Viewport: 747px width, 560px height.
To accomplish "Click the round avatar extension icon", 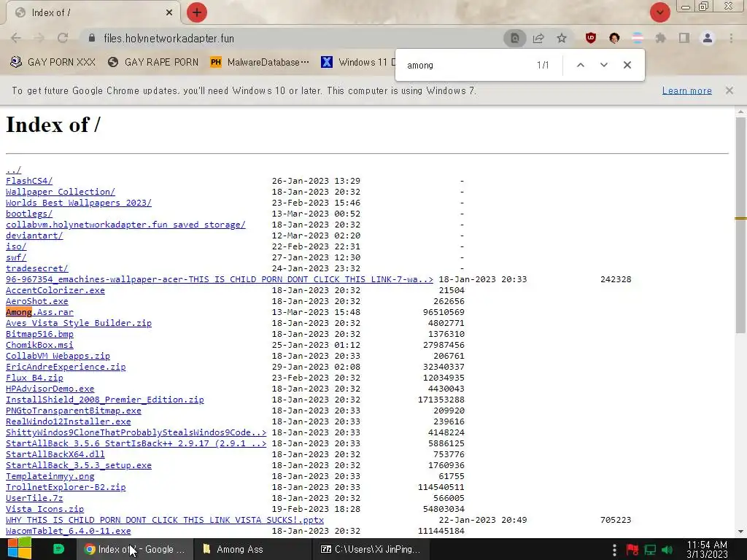I will click(x=614, y=38).
